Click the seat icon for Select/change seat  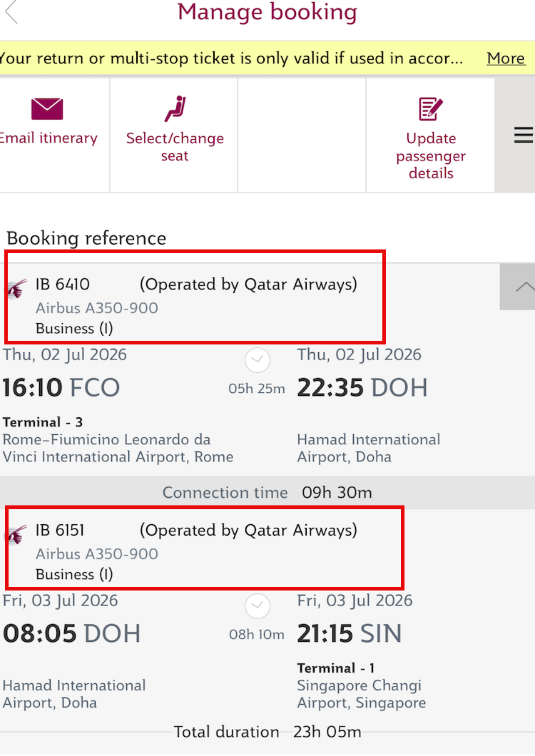pos(175,109)
